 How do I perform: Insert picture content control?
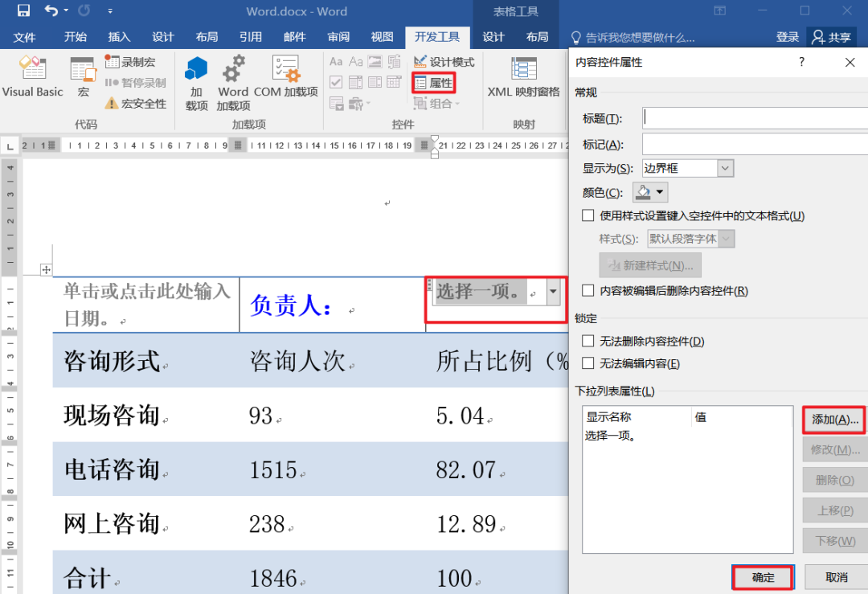[375, 61]
